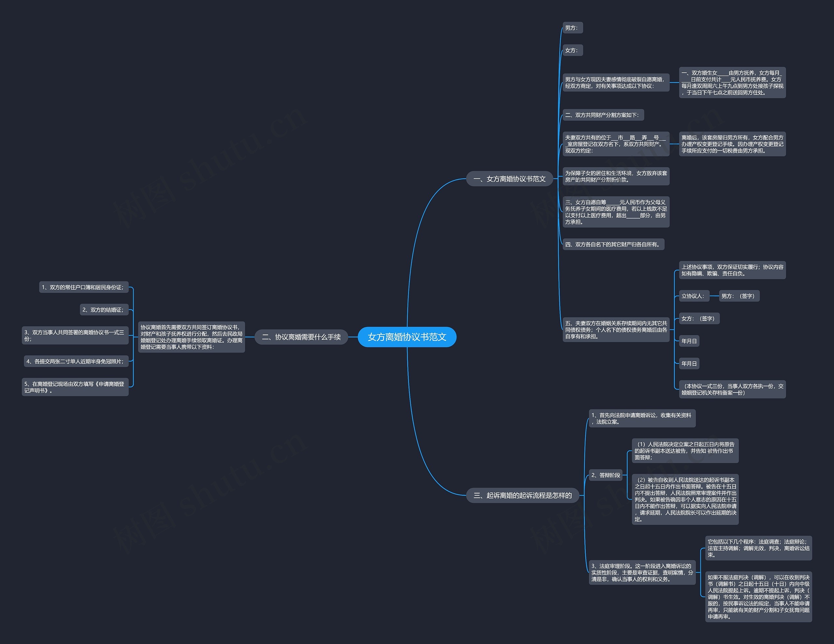Click node 1、首先向法院申请离婚诉讼

(x=642, y=418)
